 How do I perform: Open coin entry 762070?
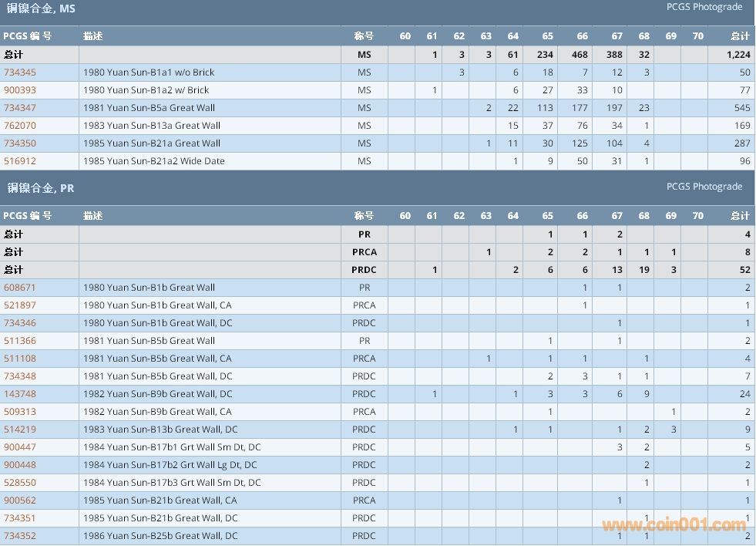click(20, 126)
